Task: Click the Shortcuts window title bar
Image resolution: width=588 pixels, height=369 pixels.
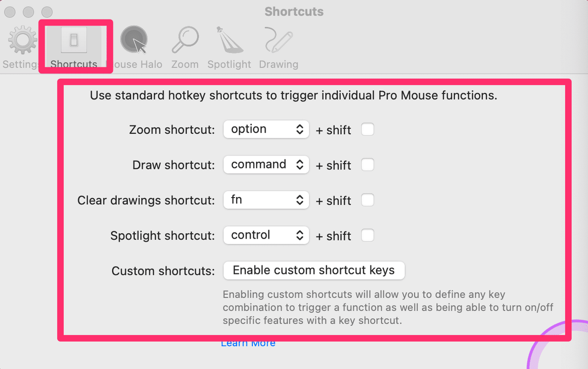Action: tap(294, 11)
